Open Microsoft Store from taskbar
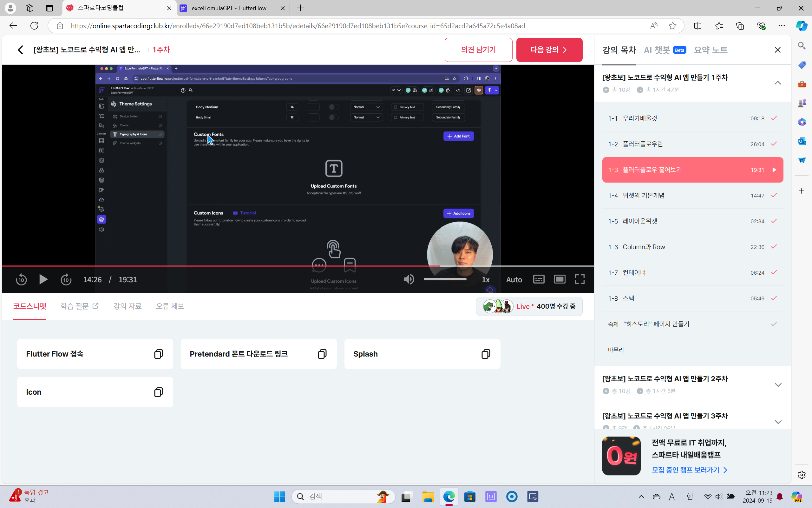The image size is (812, 508). pos(470,497)
